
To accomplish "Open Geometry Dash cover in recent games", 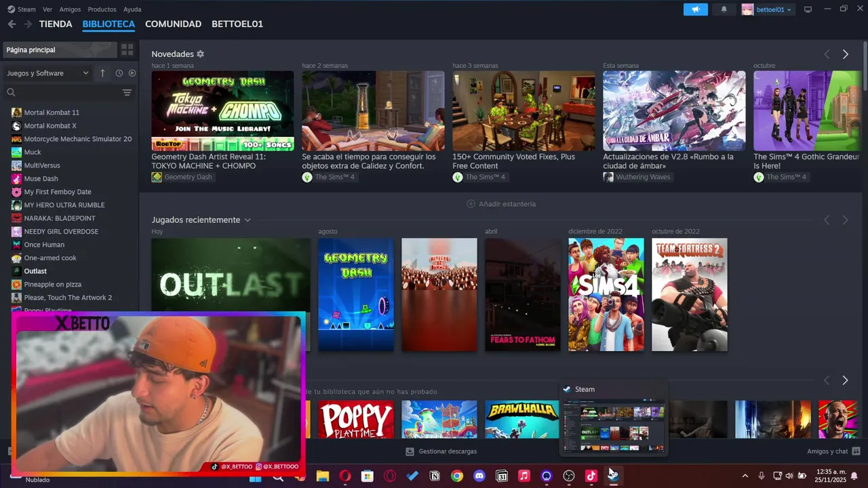I will (x=356, y=295).
